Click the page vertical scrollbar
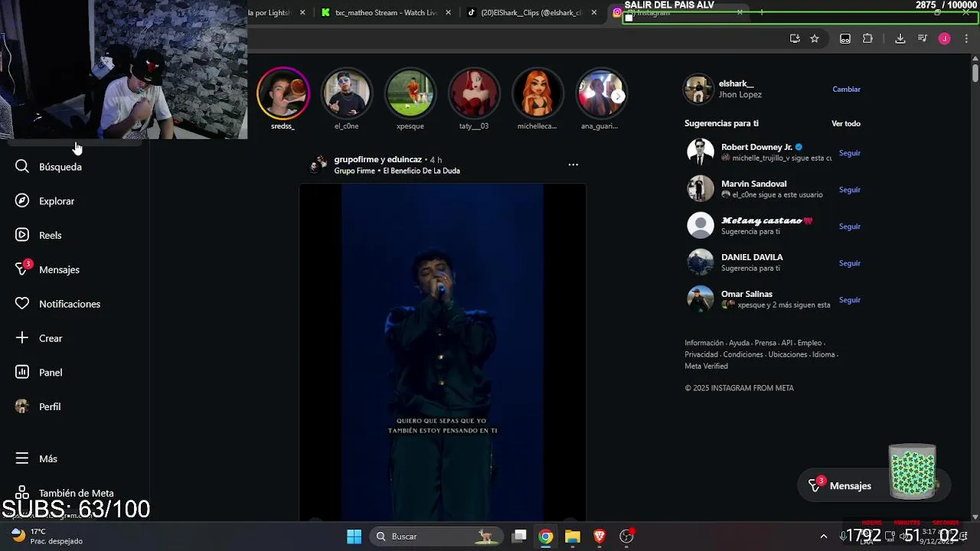 tap(975, 73)
